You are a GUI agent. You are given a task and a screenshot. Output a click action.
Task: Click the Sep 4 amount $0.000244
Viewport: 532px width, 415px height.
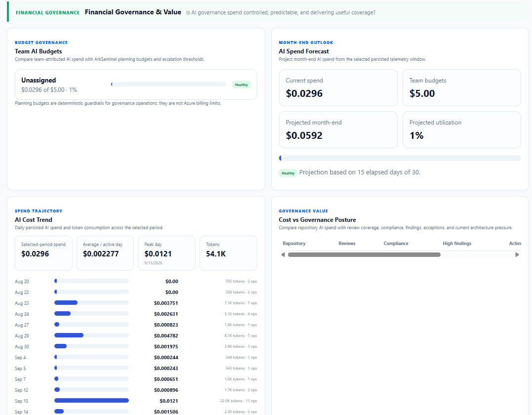tap(166, 357)
